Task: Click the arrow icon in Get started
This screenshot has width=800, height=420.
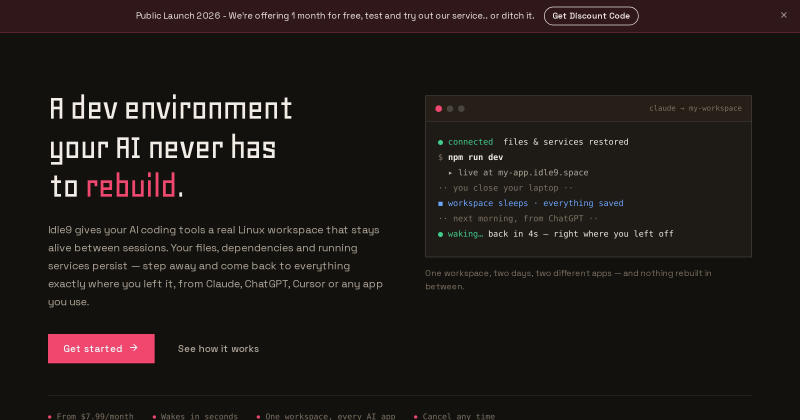Action: click(134, 348)
